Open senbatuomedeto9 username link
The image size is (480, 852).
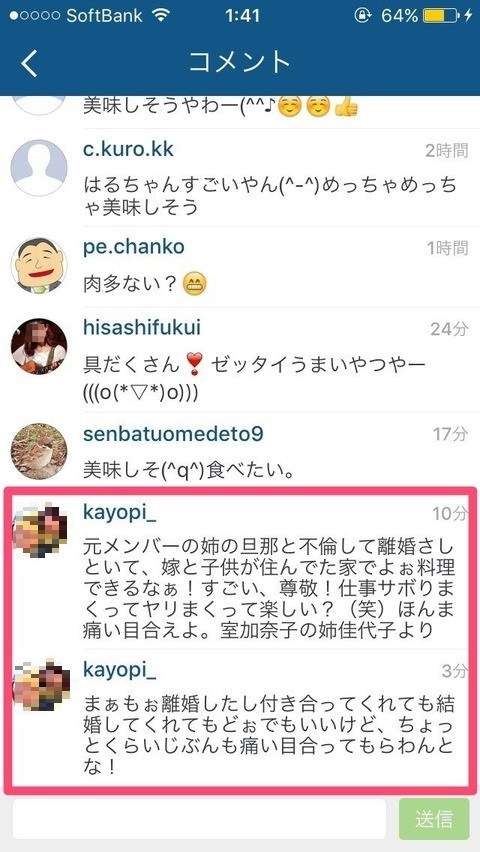coord(173,434)
